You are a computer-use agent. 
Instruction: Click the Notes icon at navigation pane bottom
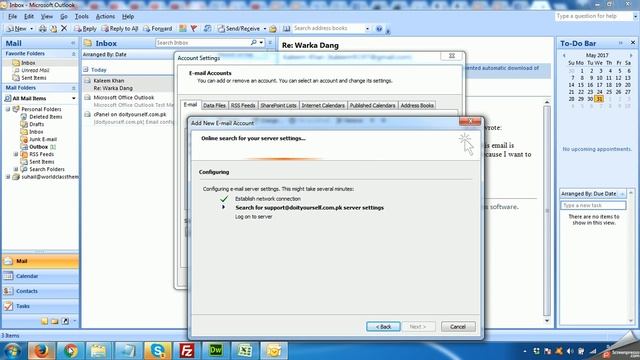point(44,321)
